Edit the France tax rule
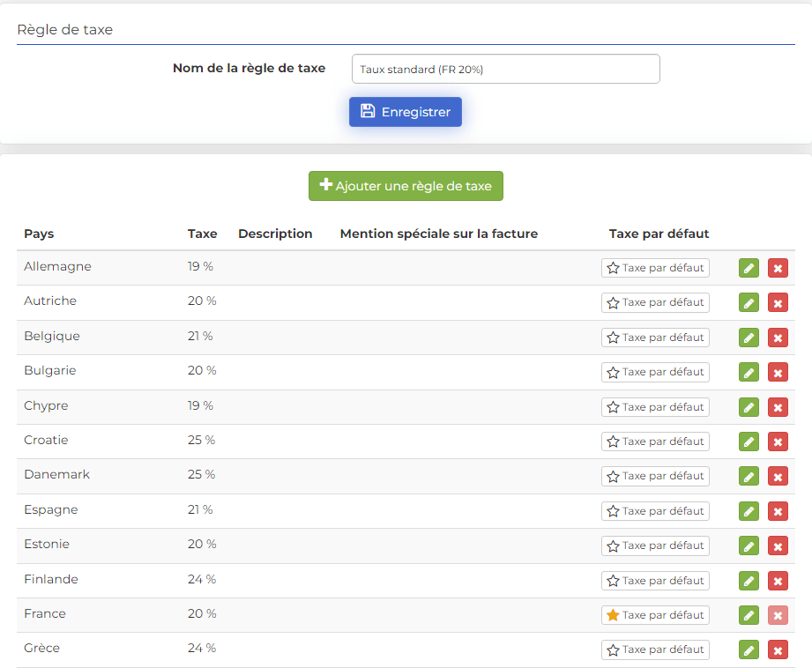This screenshot has width=812, height=668. pos(749,615)
